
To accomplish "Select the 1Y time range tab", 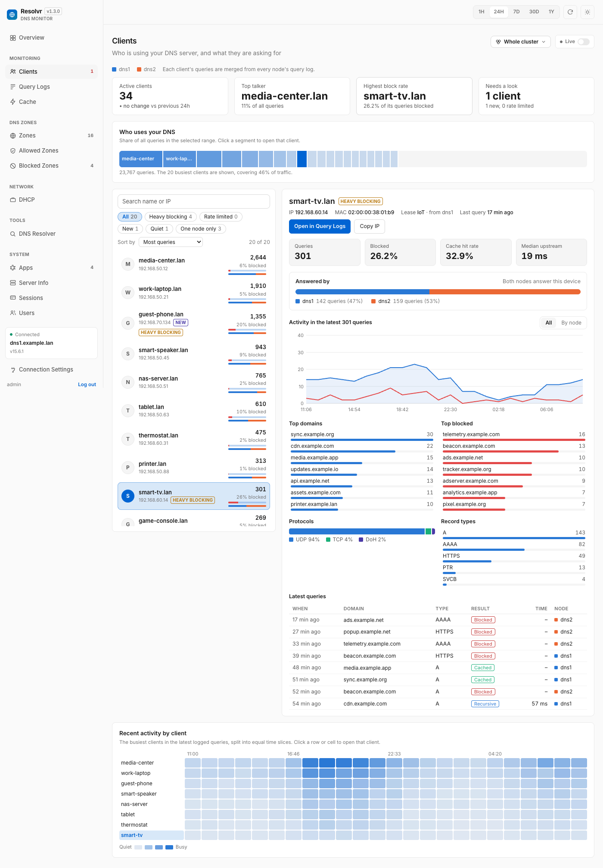I will tap(551, 12).
